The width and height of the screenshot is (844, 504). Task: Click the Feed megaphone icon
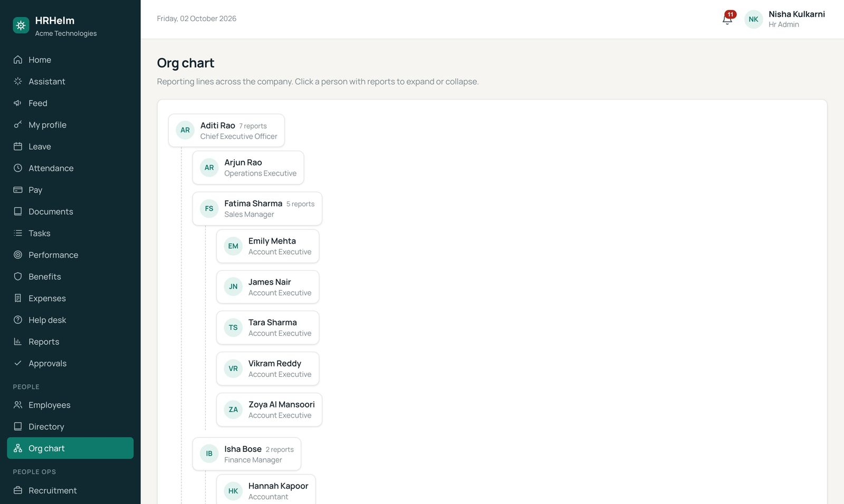18,103
